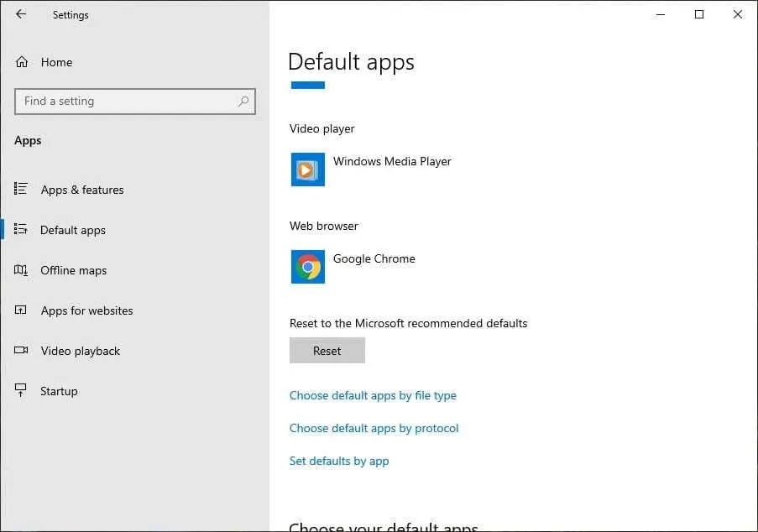
Task: Click the Apps for websites icon
Action: 21,310
